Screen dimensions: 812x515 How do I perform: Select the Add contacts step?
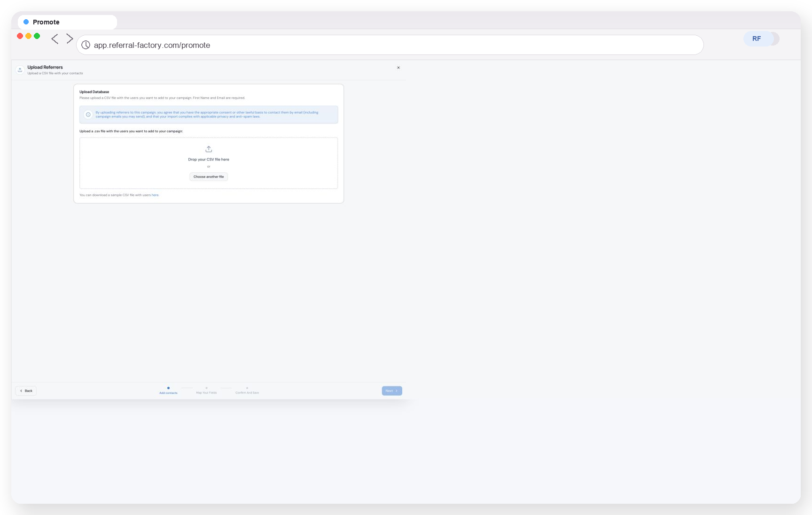168,391
